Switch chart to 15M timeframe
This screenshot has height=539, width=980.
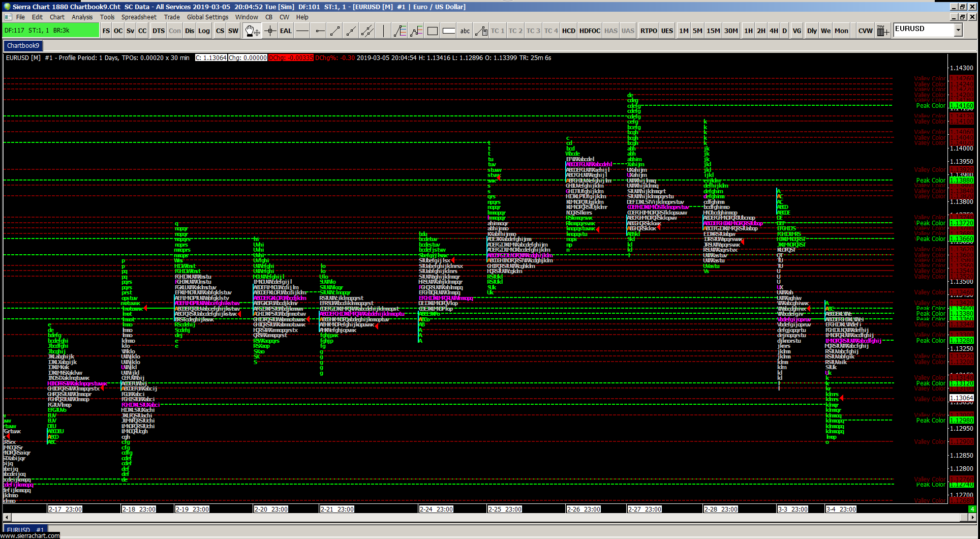pyautogui.click(x=713, y=31)
